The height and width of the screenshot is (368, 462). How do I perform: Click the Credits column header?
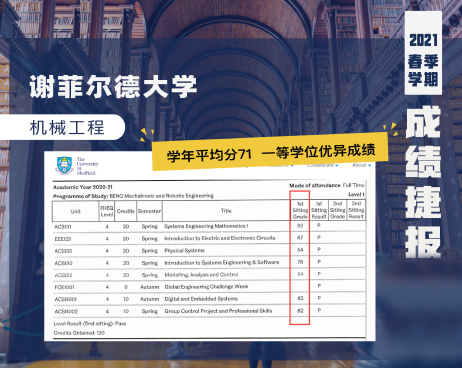tap(126, 211)
